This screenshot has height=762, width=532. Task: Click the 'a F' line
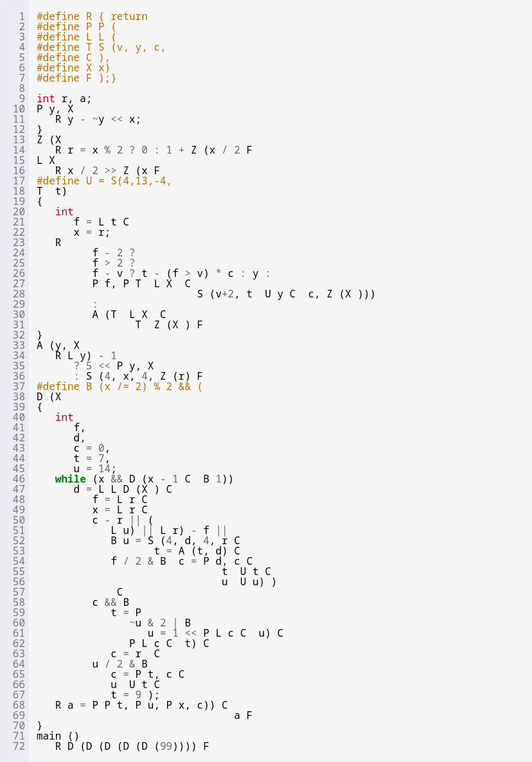coord(243,715)
